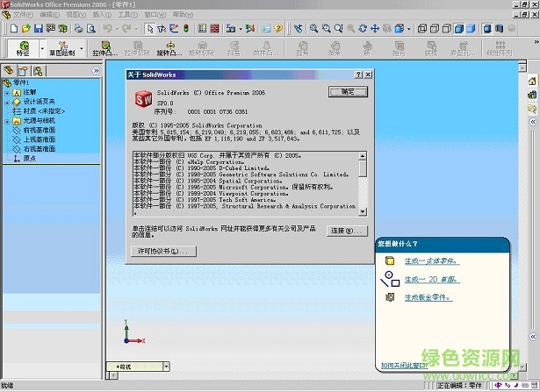Collapse feature tree panel with chevron button

pyautogui.click(x=96, y=70)
